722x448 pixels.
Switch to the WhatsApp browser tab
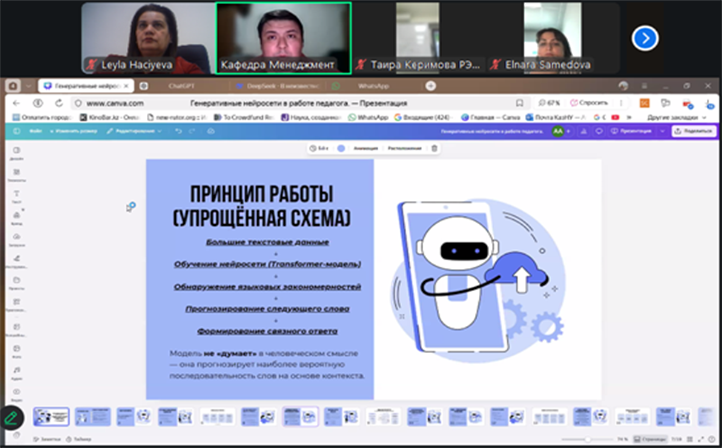coord(373,86)
